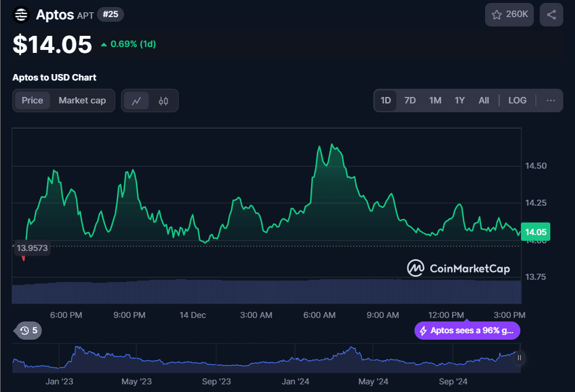Select the Market cap tab
This screenshot has width=575, height=392.
82,100
